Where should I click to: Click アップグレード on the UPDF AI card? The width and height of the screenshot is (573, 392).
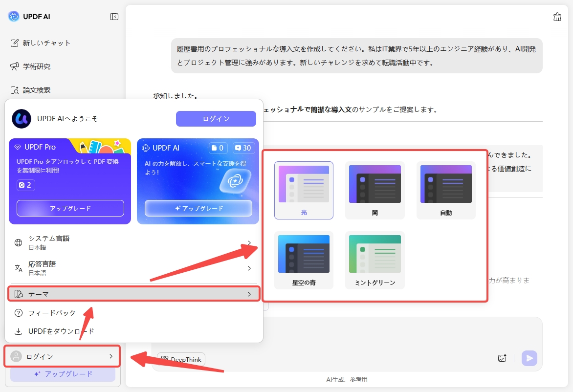(198, 208)
